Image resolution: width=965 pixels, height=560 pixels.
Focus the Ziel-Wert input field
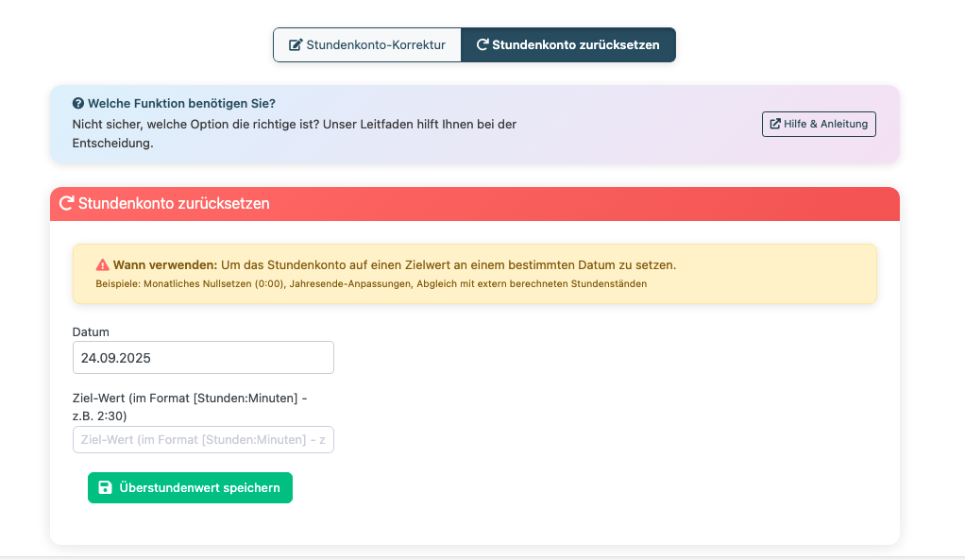(x=203, y=440)
